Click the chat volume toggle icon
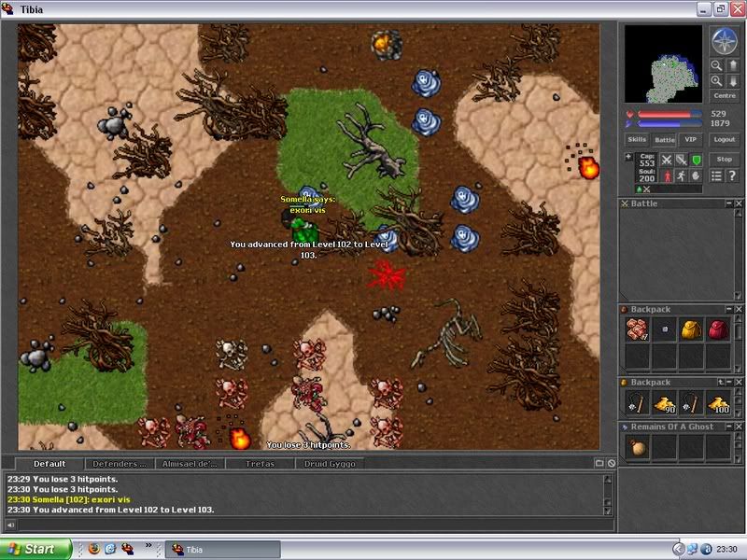The height and width of the screenshot is (560, 747). (10, 525)
